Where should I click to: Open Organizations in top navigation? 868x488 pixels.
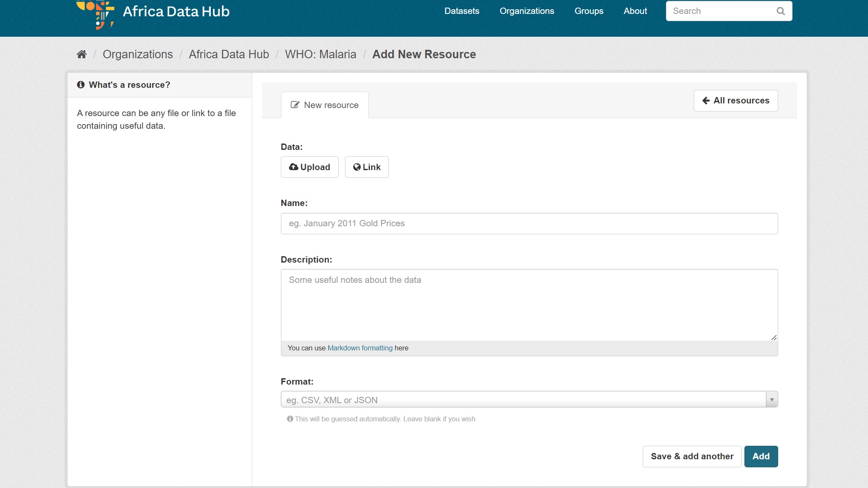tap(527, 11)
